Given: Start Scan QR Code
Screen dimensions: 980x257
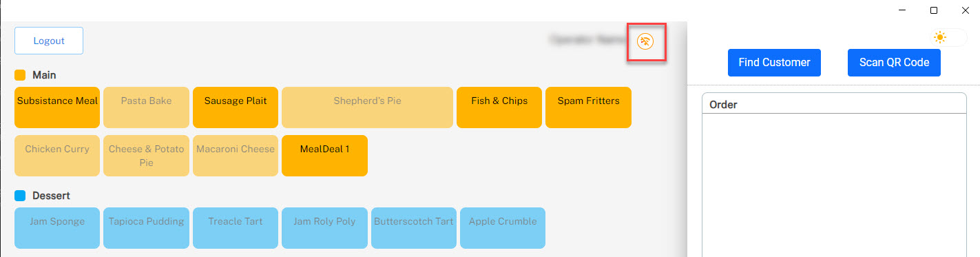Looking at the screenshot, I should coord(894,63).
